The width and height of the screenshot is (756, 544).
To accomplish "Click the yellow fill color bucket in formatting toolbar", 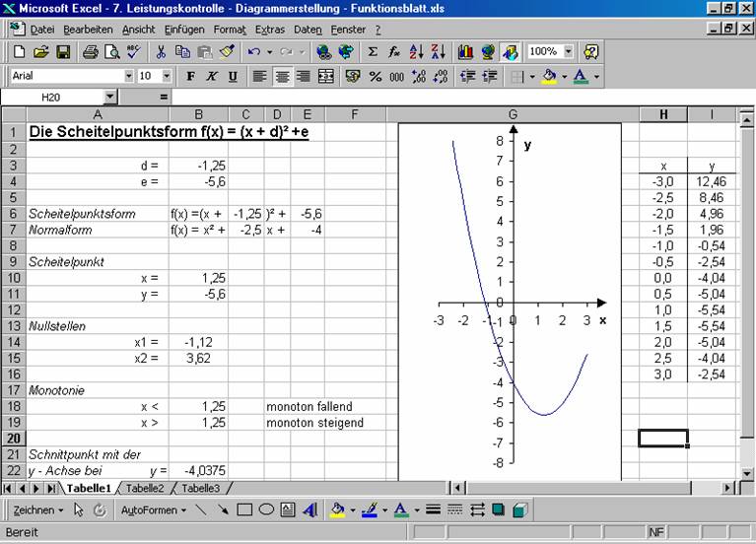I will (548, 76).
